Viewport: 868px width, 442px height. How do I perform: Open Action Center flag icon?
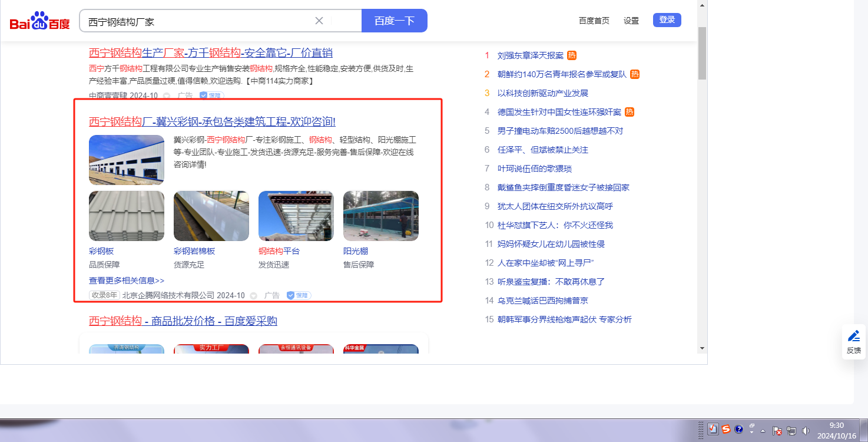777,431
